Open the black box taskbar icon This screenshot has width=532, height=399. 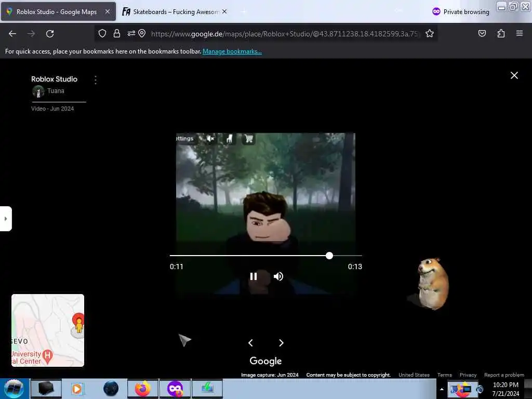(46, 389)
